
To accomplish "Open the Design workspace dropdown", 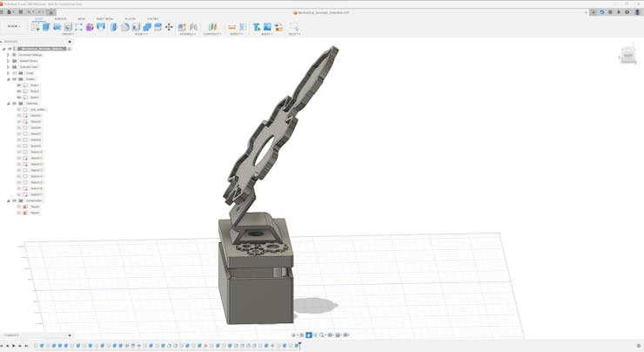I will tap(13, 26).
